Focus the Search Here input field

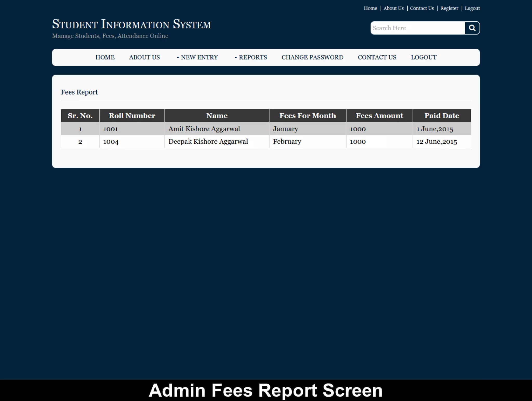coord(418,28)
